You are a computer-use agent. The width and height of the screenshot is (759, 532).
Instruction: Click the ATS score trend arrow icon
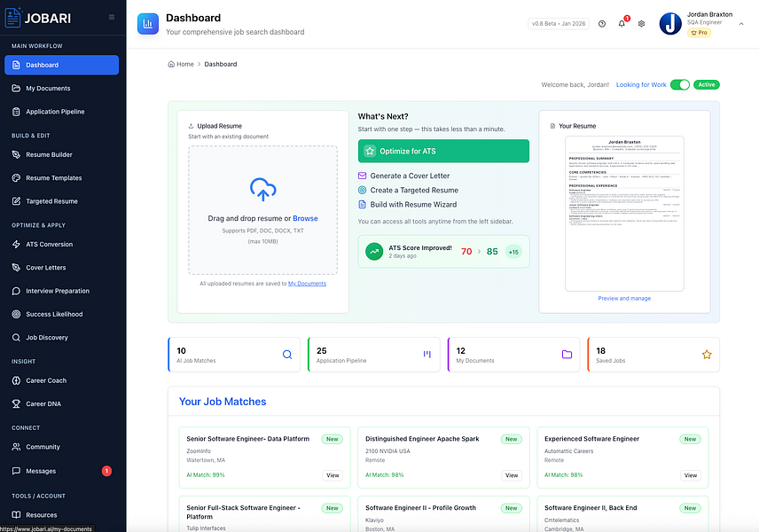(x=374, y=251)
